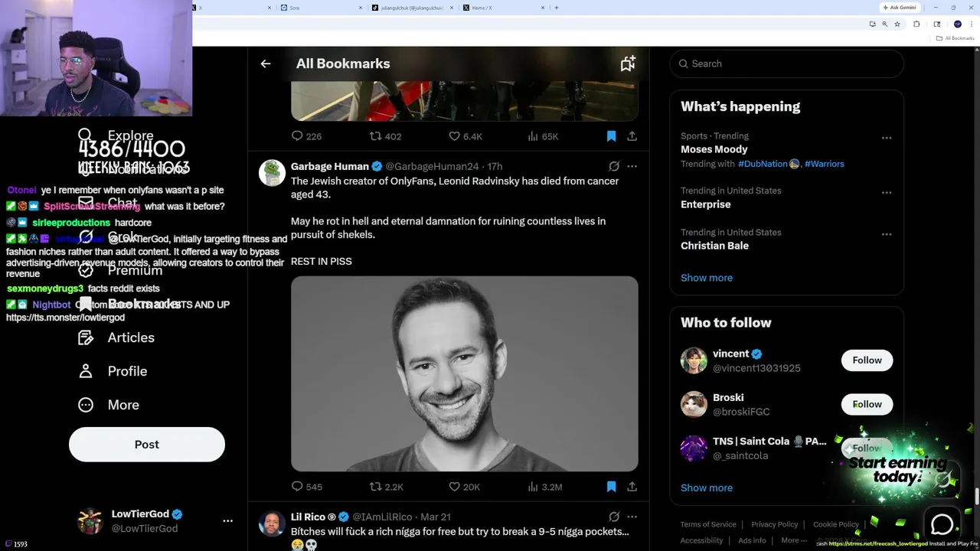The width and height of the screenshot is (980, 551).
Task: Open the browser zoom magnifier icon
Action: click(884, 24)
